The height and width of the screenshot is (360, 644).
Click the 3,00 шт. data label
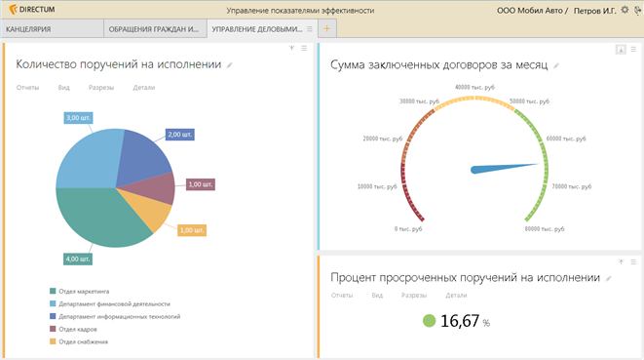click(x=78, y=118)
